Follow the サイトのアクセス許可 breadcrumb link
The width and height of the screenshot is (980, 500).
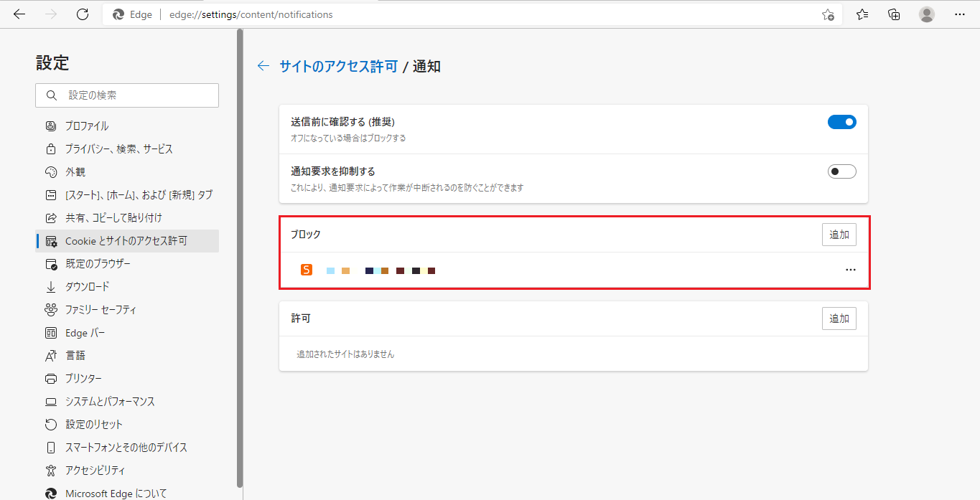338,67
